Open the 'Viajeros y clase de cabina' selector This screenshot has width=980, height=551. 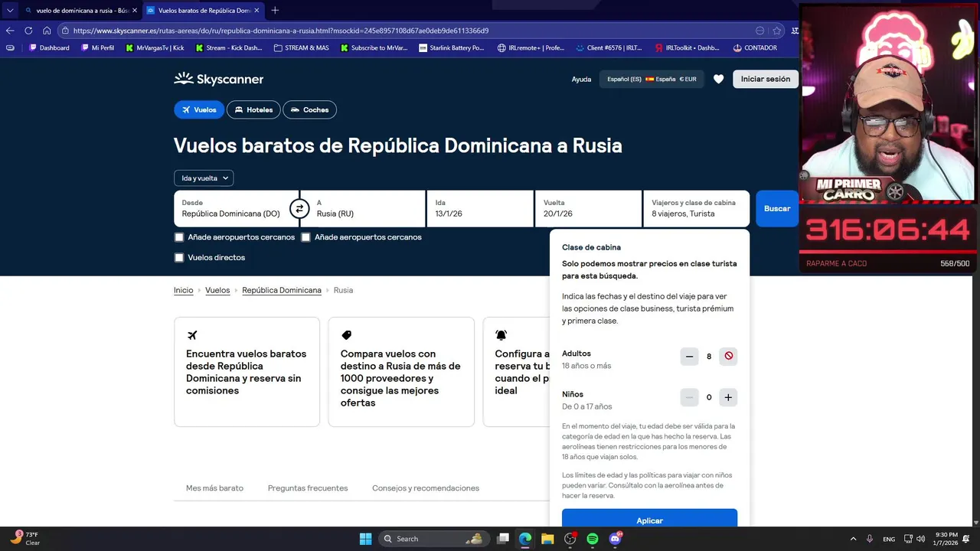click(696, 208)
